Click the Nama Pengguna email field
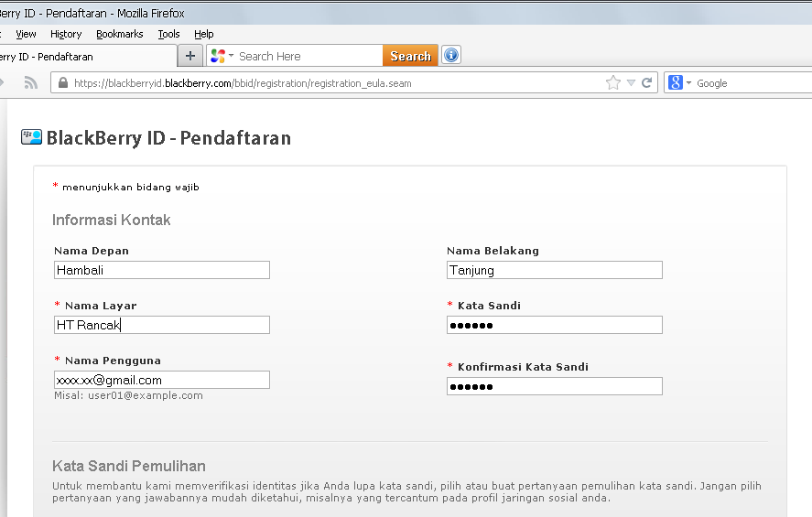Image resolution: width=812 pixels, height=517 pixels. point(161,380)
